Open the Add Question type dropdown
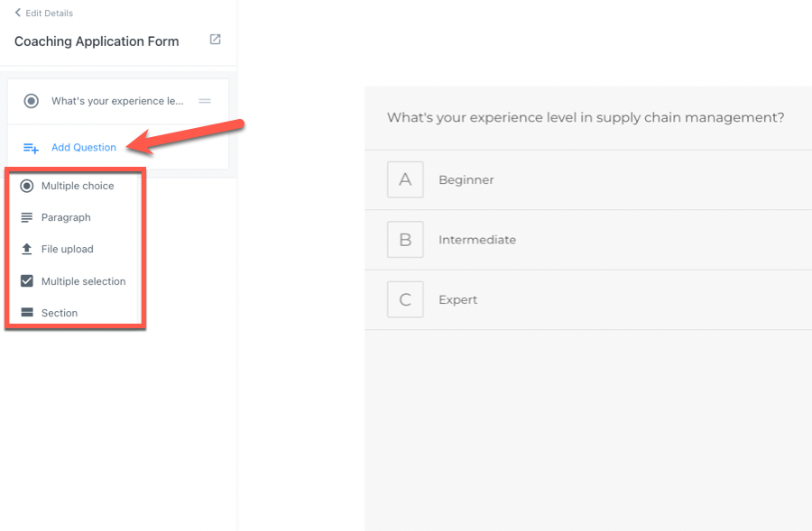This screenshot has width=812, height=531. (83, 148)
